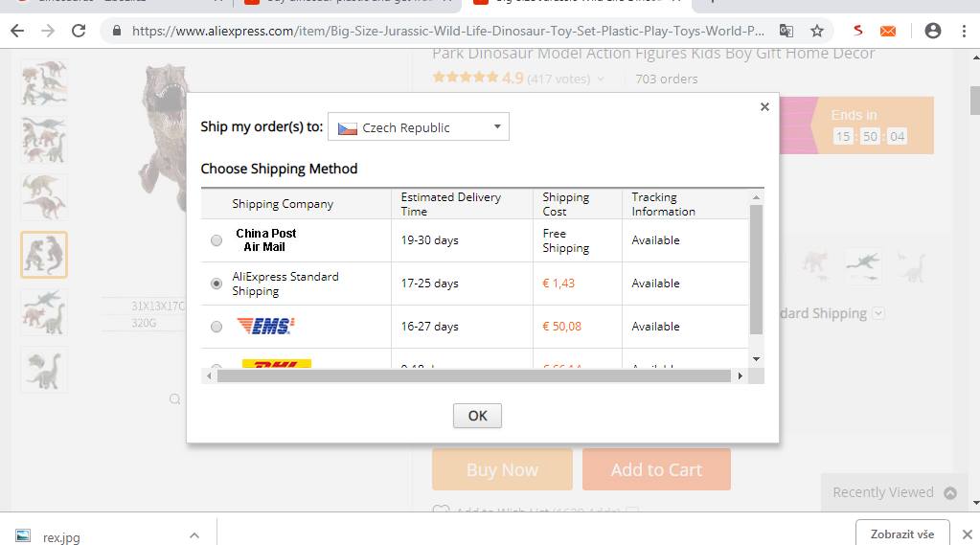
Task: Open the browser profile account icon
Action: pos(932,31)
